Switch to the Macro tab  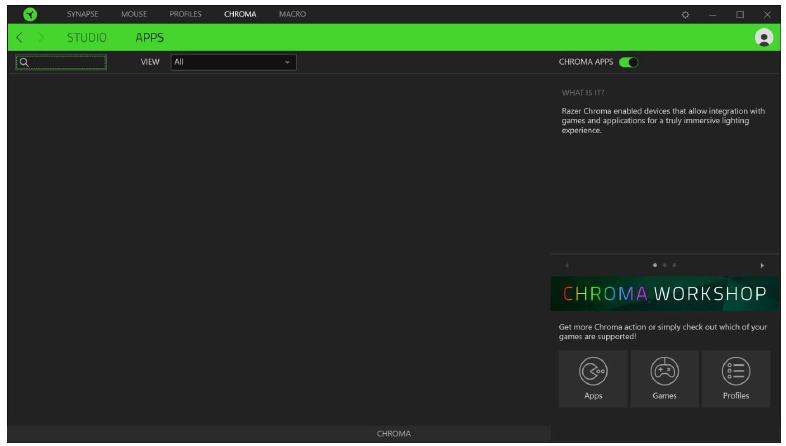pyautogui.click(x=292, y=14)
